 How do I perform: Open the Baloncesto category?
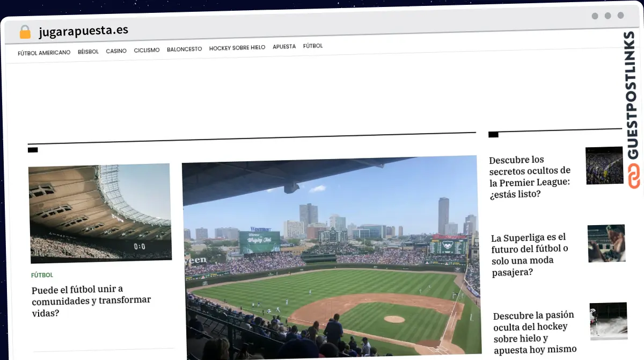pyautogui.click(x=184, y=49)
